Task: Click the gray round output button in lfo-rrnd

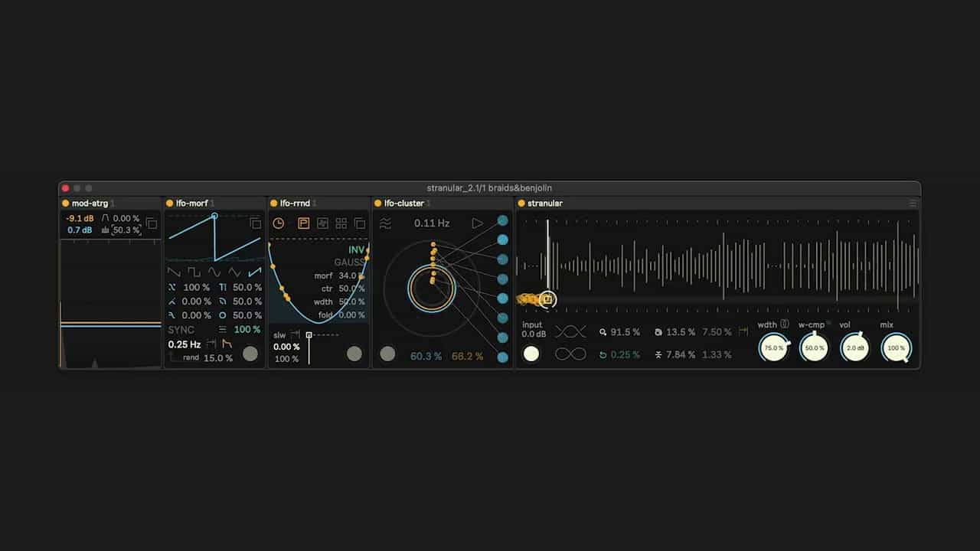Action: [354, 354]
